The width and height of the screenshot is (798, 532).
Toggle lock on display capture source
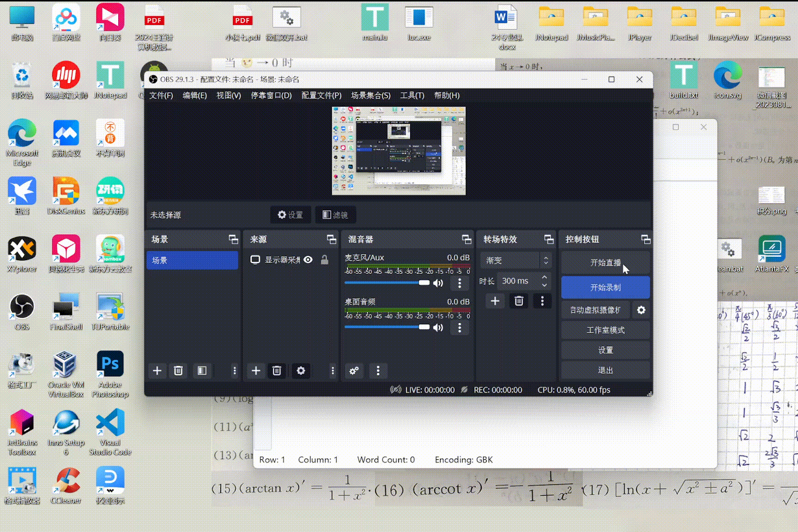coord(325,260)
